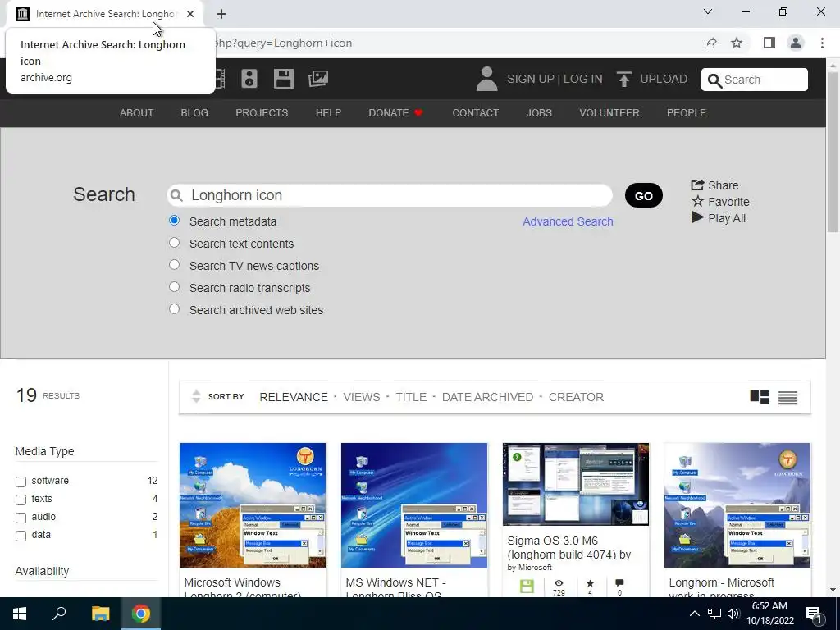Click the Chrome share page icon

point(710,43)
